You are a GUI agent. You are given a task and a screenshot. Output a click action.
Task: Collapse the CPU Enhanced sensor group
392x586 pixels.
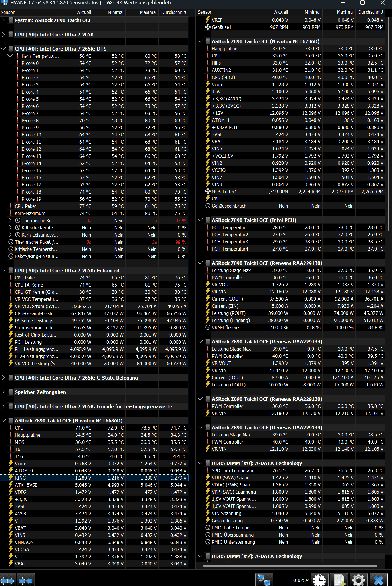(3, 270)
